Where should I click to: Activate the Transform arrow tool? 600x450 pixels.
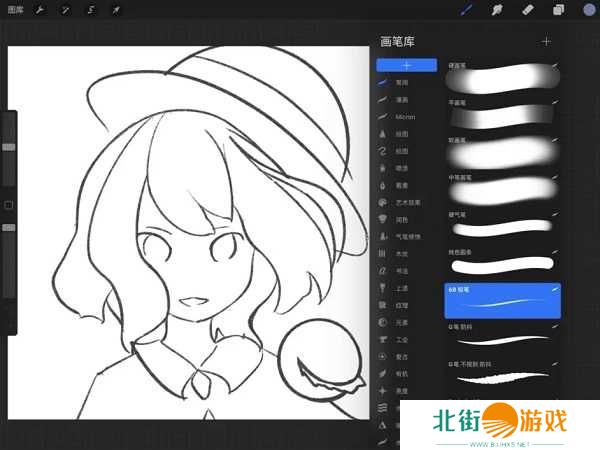coord(116,9)
